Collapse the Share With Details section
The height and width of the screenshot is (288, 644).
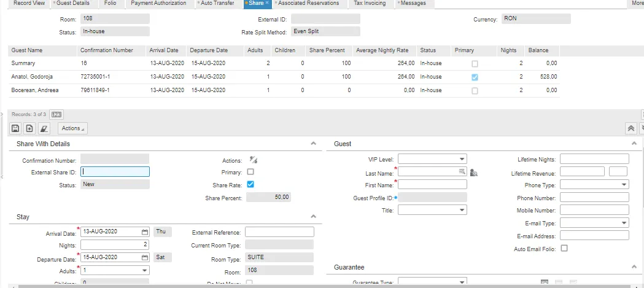click(x=313, y=144)
